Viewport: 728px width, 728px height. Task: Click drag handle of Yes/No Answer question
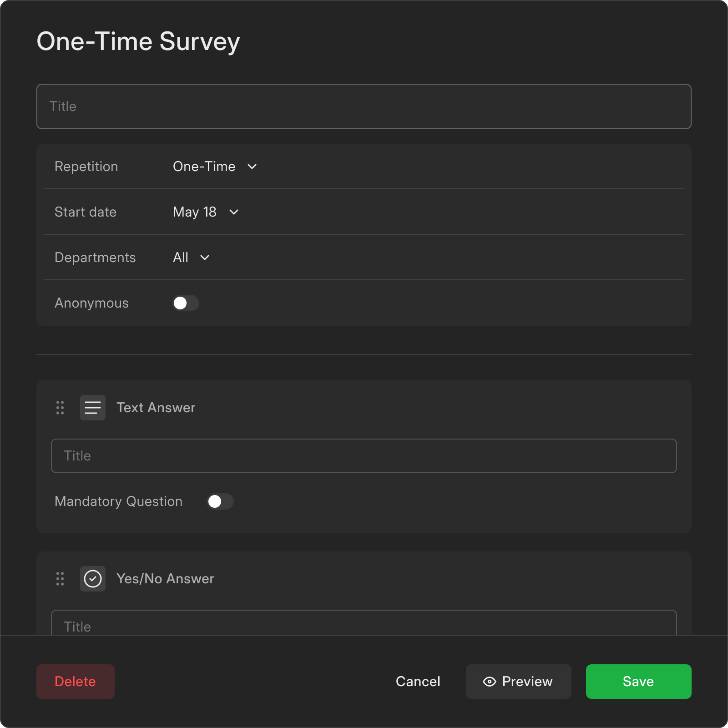coord(60,579)
